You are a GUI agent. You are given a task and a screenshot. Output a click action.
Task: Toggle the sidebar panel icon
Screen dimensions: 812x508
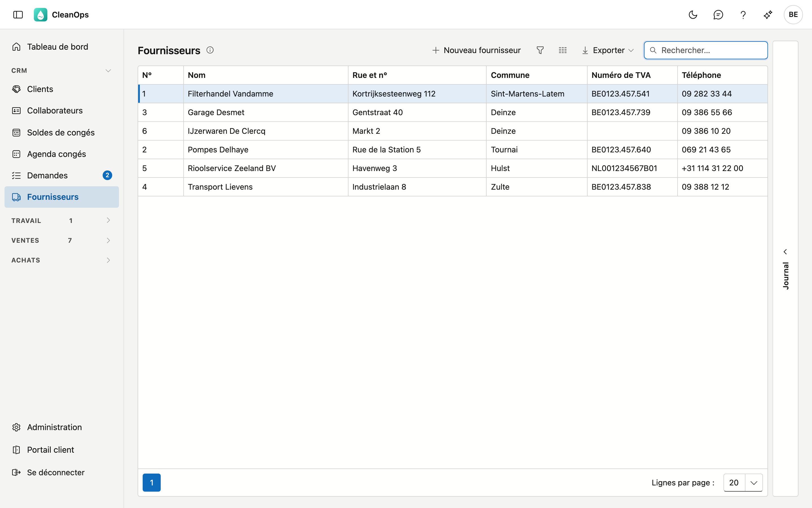18,14
